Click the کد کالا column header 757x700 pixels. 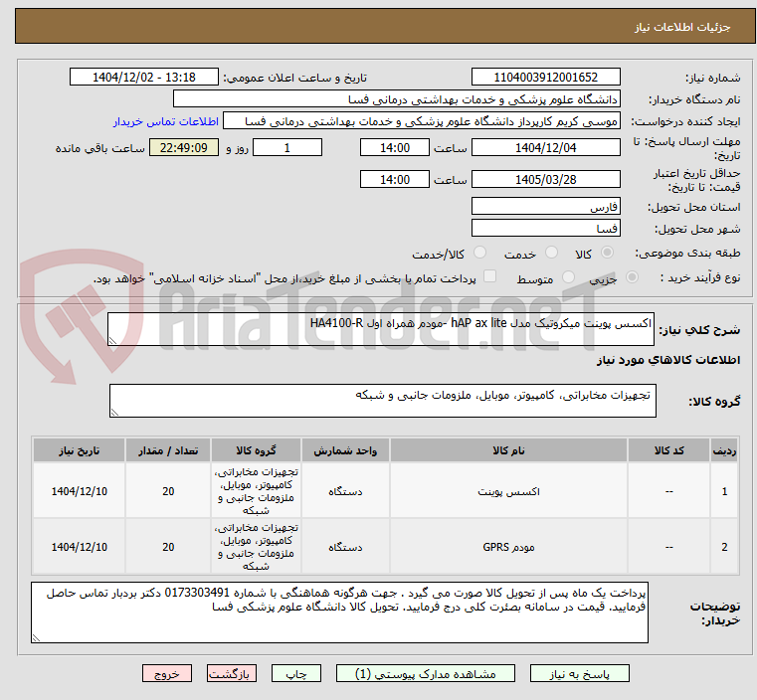click(668, 450)
